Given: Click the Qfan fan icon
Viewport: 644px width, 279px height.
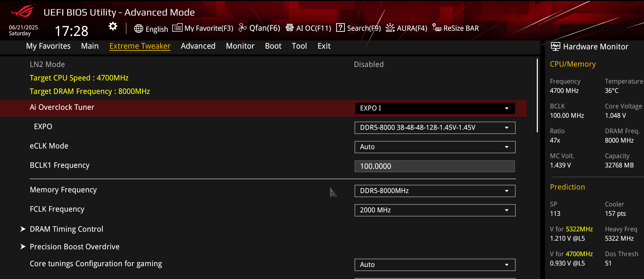Looking at the screenshot, I should (243, 28).
